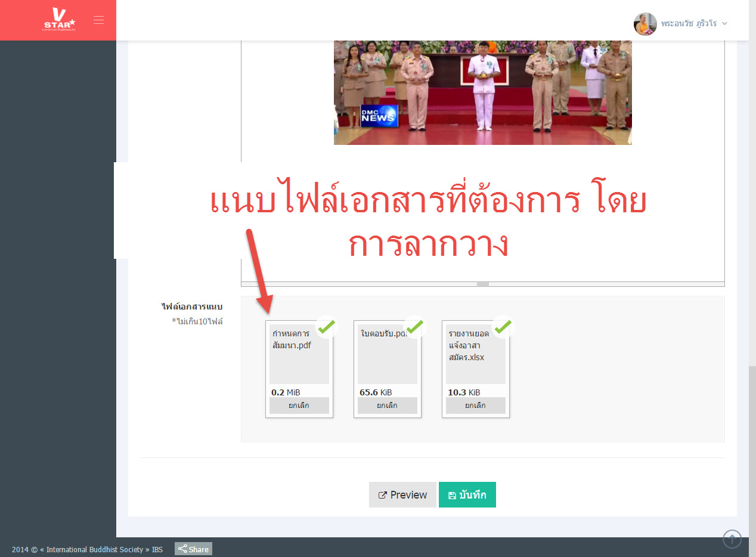Click the username พระอนวัช ภูริวโร

[x=688, y=24]
